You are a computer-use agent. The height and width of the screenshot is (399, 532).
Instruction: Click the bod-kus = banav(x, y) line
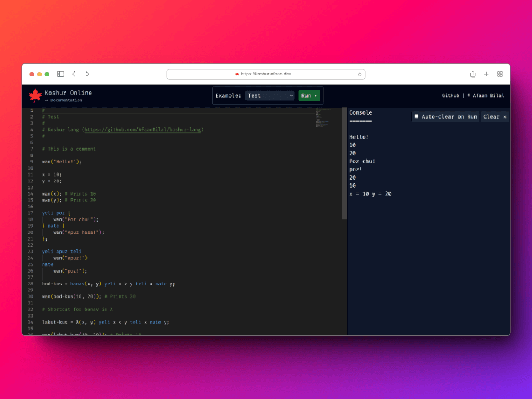pyautogui.click(x=109, y=284)
